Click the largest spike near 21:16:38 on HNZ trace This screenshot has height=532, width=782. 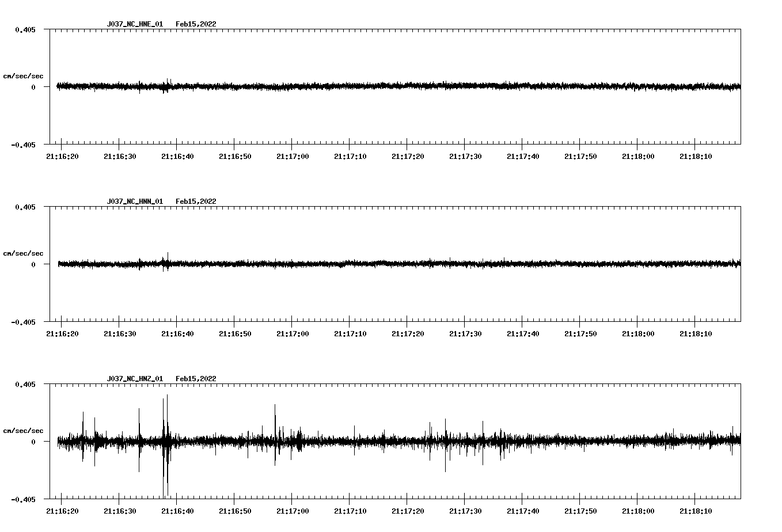click(167, 445)
